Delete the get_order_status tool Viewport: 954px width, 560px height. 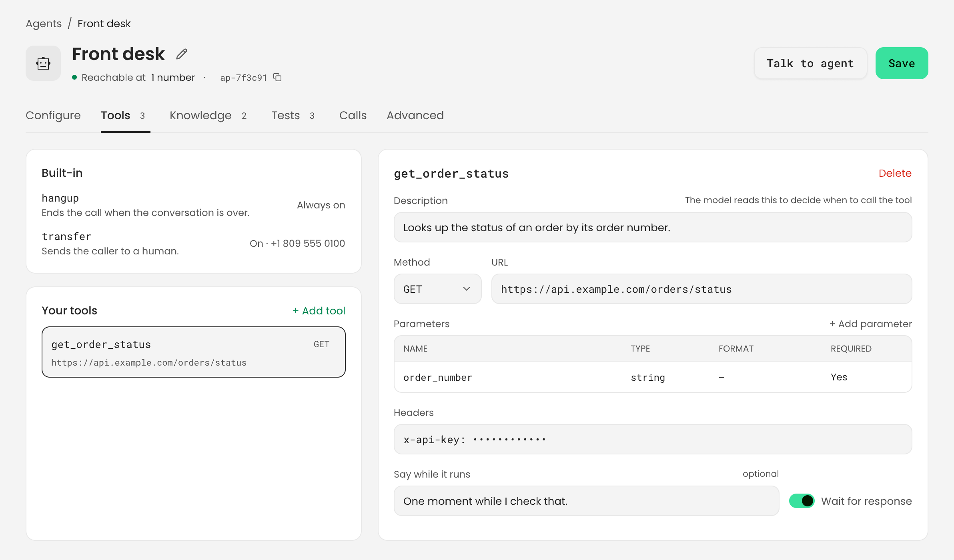tap(895, 173)
